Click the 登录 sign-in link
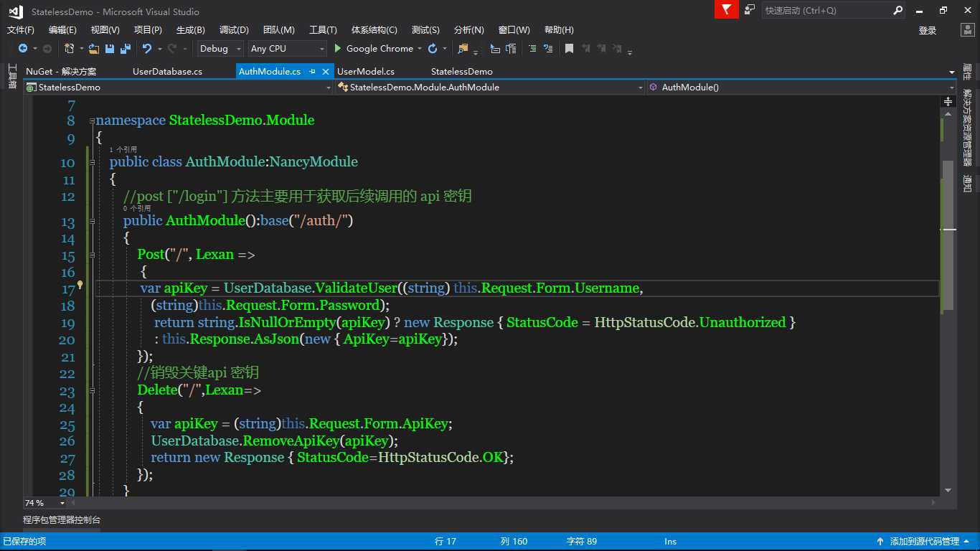This screenshot has height=551, width=980. [928, 30]
